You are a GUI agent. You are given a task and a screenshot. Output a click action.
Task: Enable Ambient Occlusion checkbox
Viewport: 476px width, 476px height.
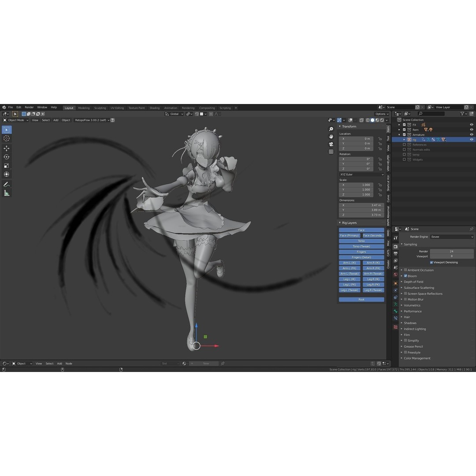[405, 270]
